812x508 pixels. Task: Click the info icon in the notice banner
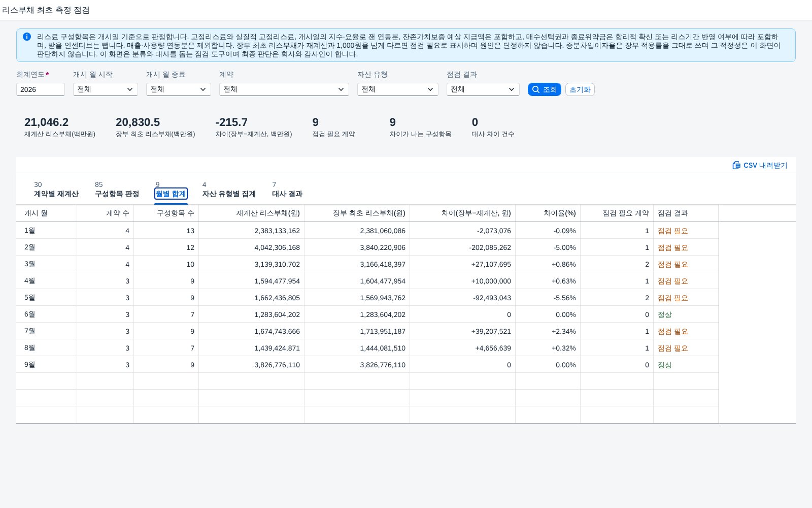27,37
